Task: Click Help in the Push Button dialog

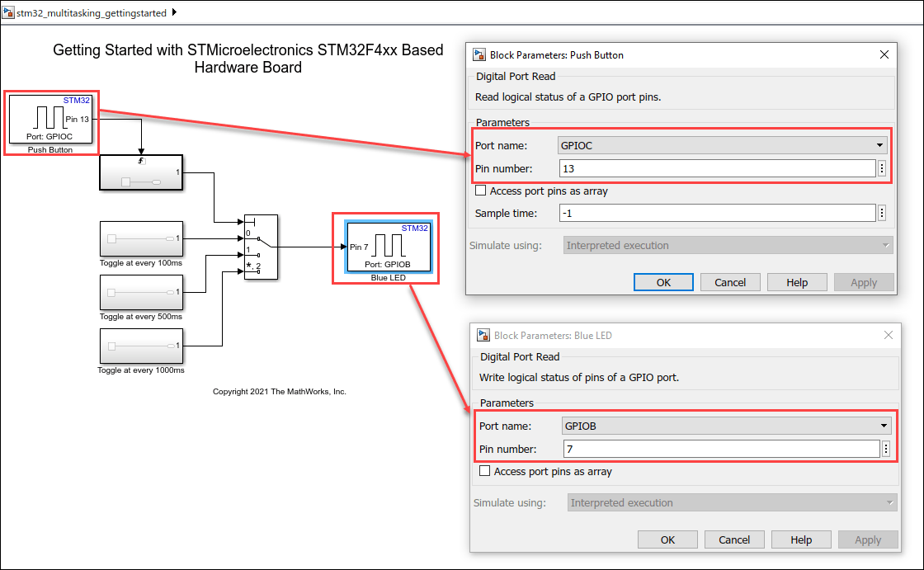Action: [797, 282]
